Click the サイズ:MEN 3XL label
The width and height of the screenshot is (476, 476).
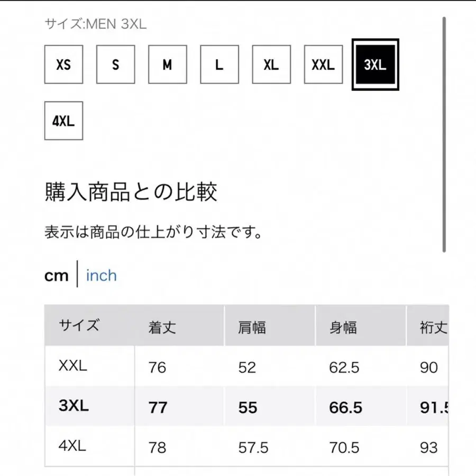94,23
